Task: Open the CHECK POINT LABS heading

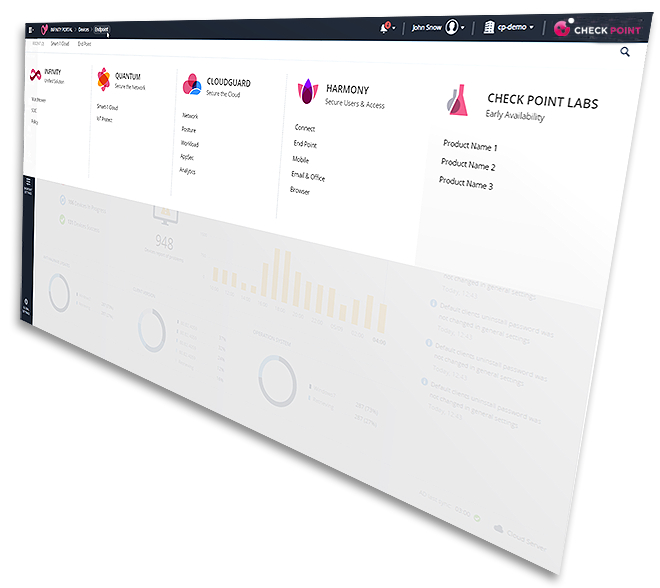Action: click(543, 101)
